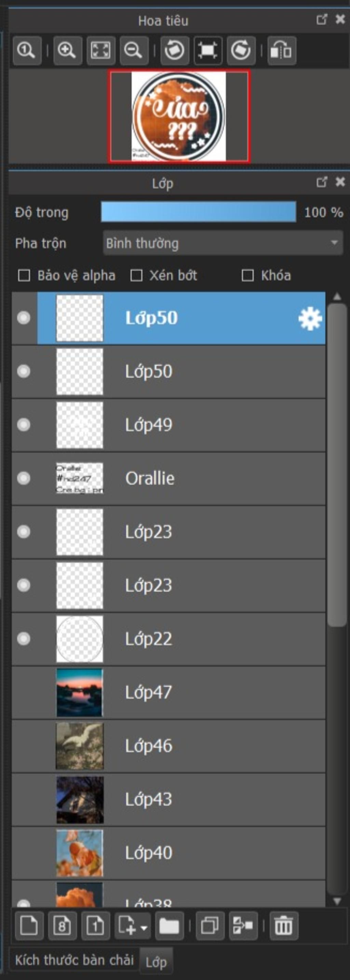Click the navigator preview thumbnail

pos(179,116)
